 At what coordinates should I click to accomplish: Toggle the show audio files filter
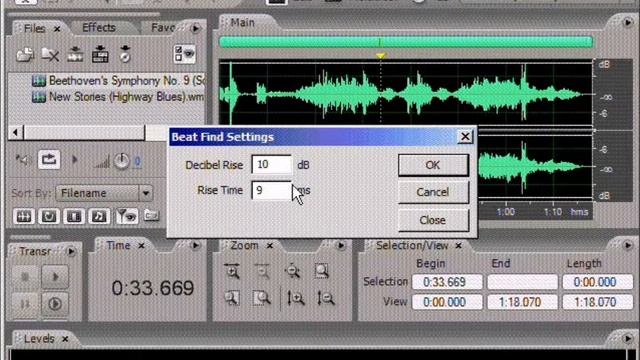click(24, 216)
